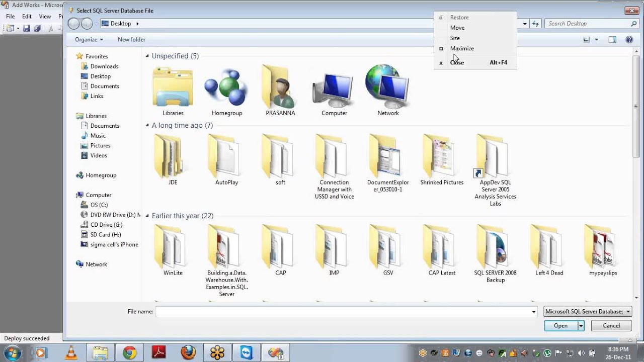This screenshot has height=362, width=644.
Task: Open View menu in Add Works window
Action: point(45,17)
